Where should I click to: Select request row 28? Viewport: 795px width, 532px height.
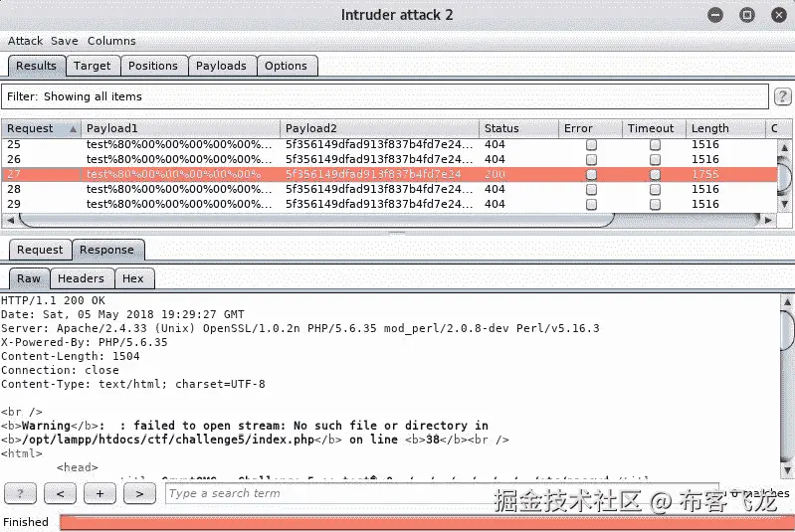(389, 190)
